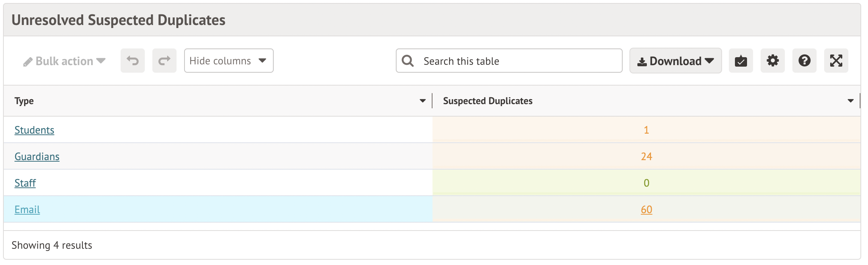The image size is (868, 265).
Task: Sort by the Suspected Duplicates header
Action: [x=488, y=101]
